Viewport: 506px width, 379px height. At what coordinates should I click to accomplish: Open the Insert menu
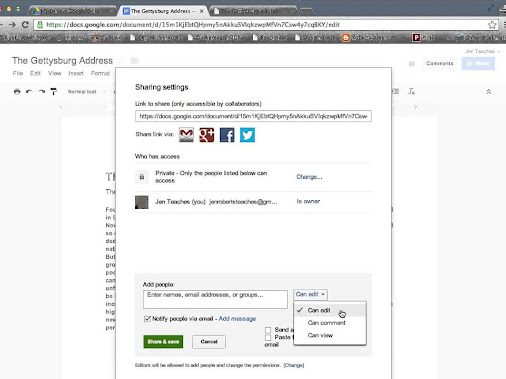[76, 73]
